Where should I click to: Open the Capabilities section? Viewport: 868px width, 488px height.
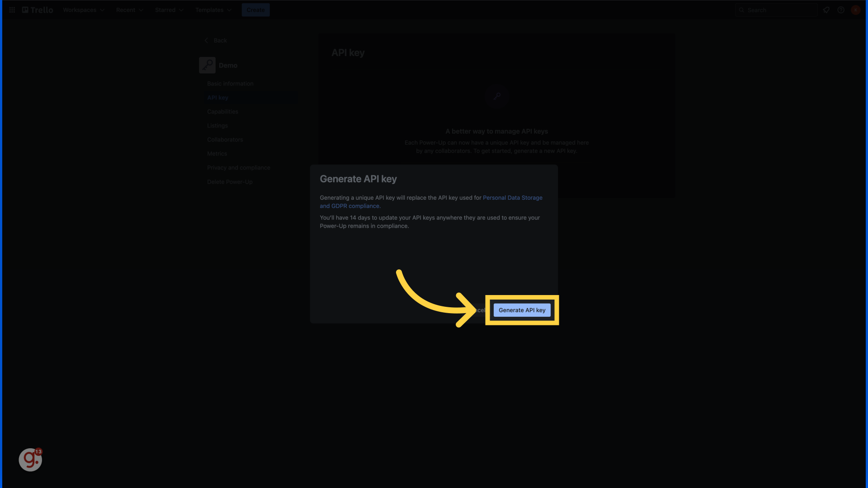[222, 111]
